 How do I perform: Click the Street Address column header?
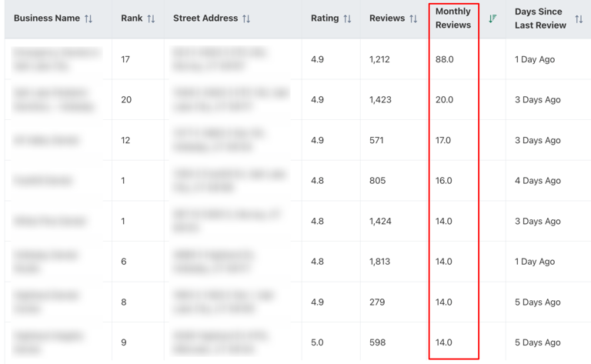click(205, 18)
